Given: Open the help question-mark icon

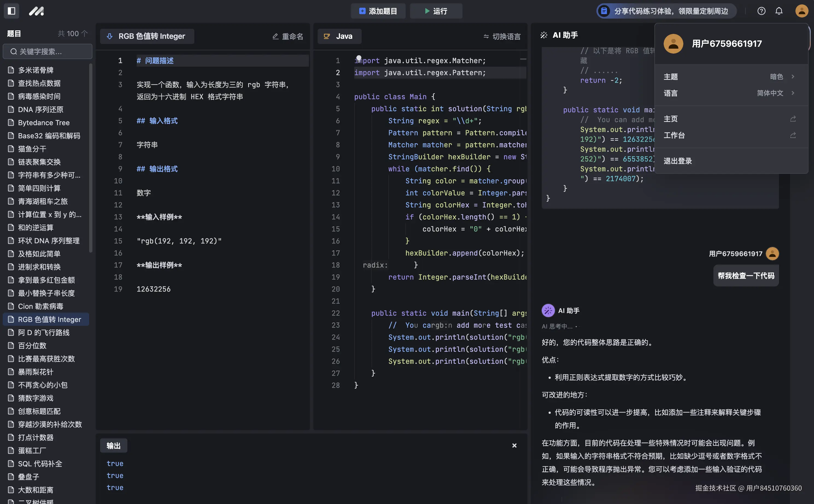Looking at the screenshot, I should click(761, 11).
